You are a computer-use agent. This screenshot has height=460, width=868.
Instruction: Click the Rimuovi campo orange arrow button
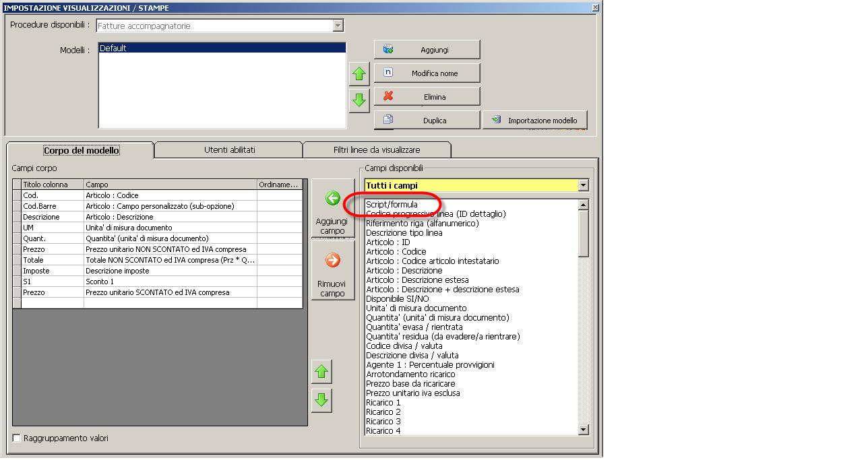point(333,270)
